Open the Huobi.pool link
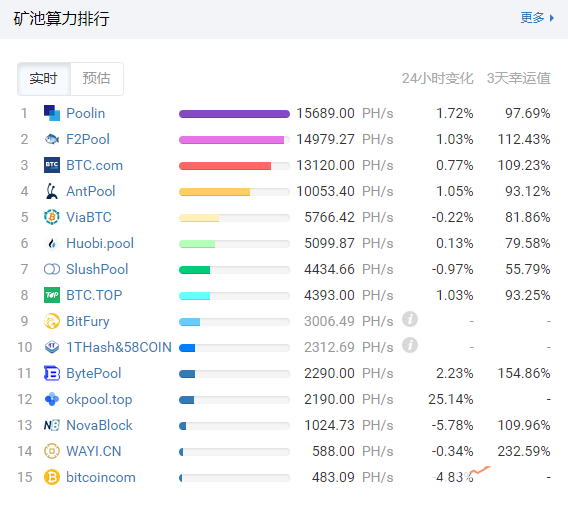Viewport: 568px width, 505px height. pyautogui.click(x=100, y=243)
